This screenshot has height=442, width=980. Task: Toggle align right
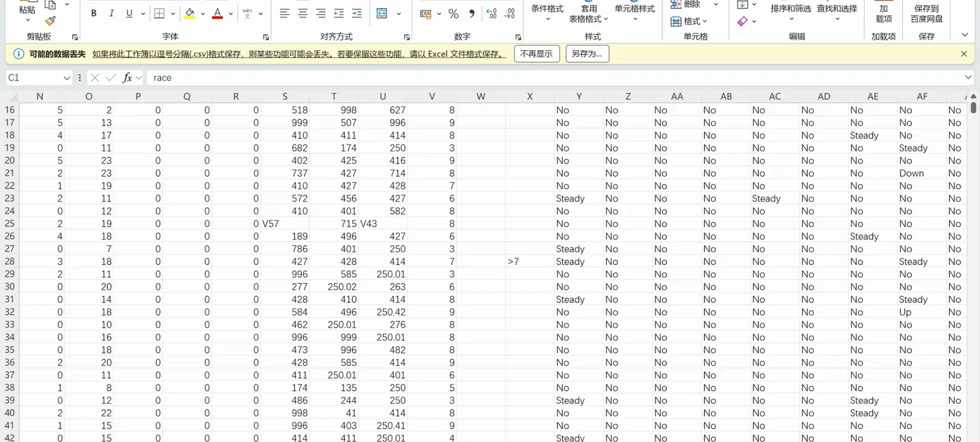[x=321, y=13]
